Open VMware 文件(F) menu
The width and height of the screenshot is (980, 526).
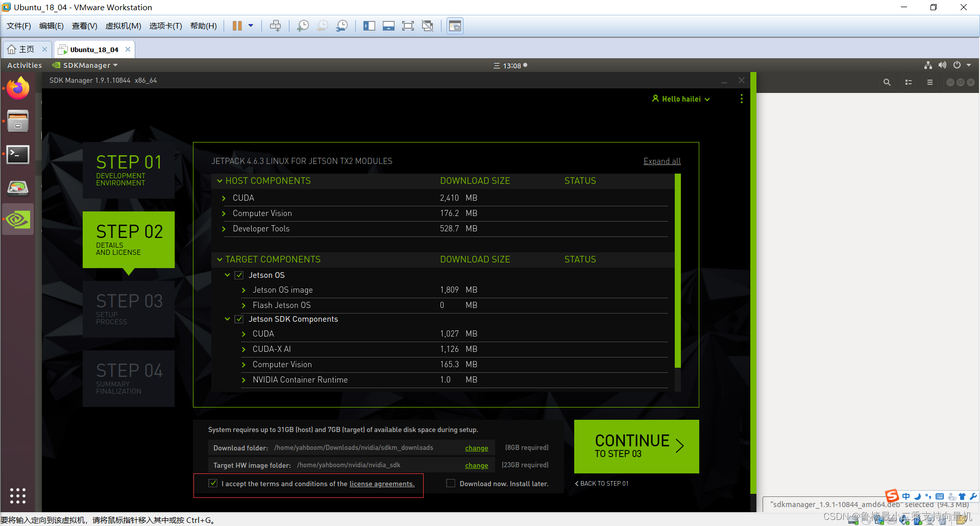click(19, 26)
